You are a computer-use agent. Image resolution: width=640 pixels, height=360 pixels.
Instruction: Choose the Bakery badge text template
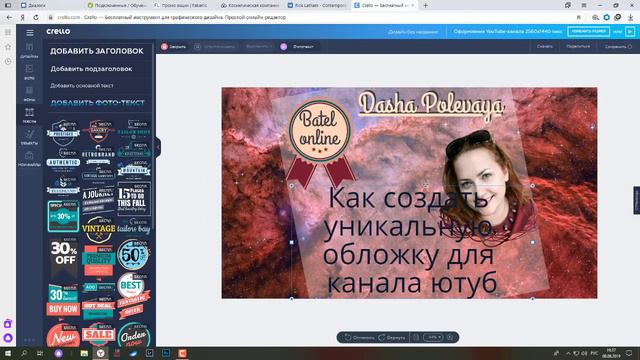pos(98,130)
